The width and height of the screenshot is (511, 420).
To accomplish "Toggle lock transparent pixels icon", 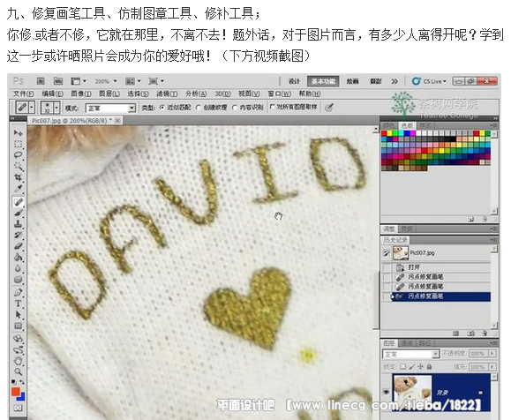I will tap(403, 366).
